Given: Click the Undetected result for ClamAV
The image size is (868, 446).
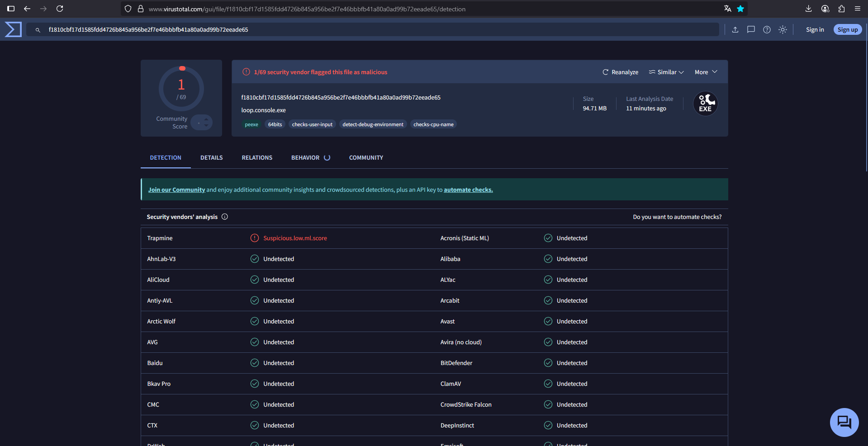Looking at the screenshot, I should coord(572,384).
